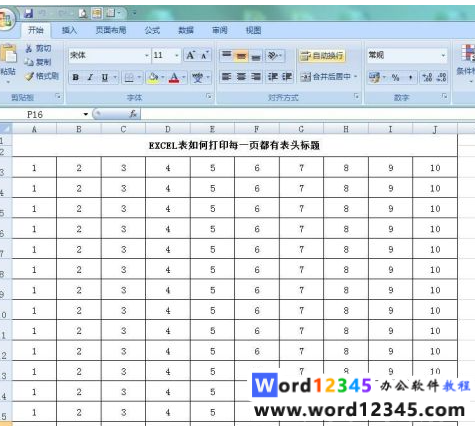The width and height of the screenshot is (475, 426).
Task: Select the title cell EXCEL表如何打印每一页都有表头标题
Action: tap(234, 145)
